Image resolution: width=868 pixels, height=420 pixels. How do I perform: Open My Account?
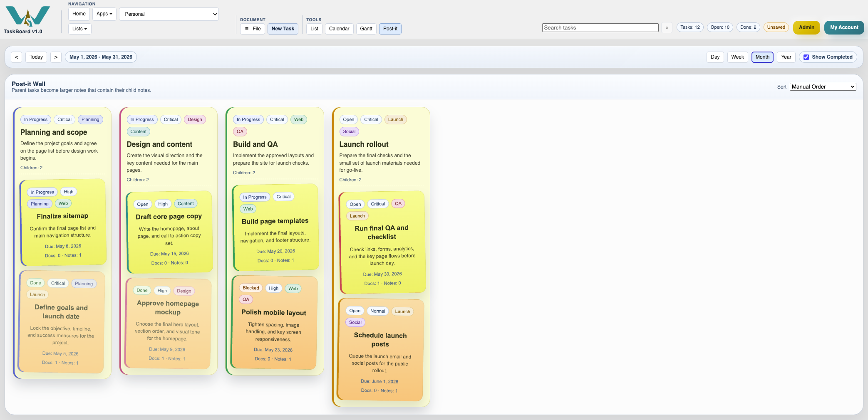point(844,27)
